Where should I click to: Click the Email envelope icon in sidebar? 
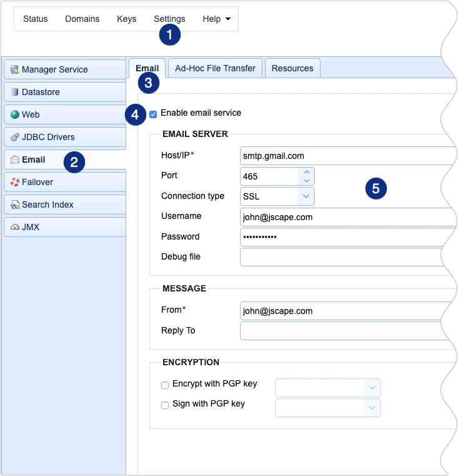[x=15, y=160]
